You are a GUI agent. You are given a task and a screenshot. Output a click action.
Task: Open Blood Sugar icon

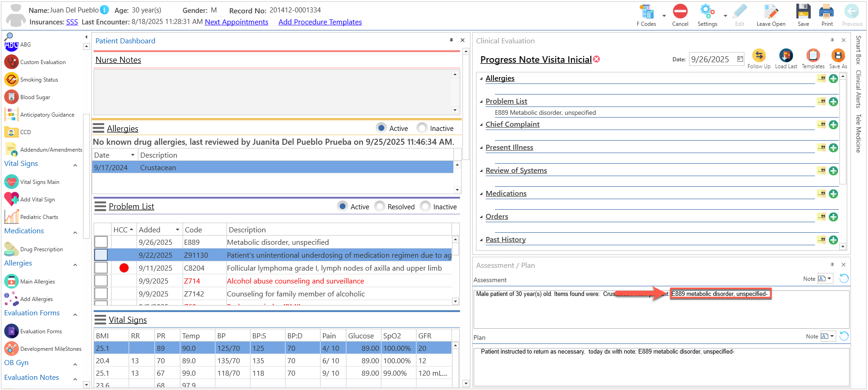point(11,97)
